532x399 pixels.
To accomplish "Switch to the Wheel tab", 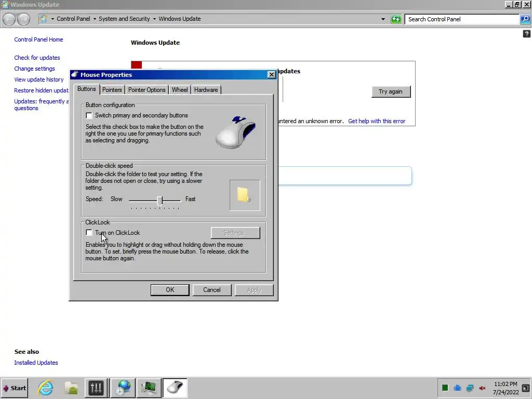I will [x=179, y=90].
